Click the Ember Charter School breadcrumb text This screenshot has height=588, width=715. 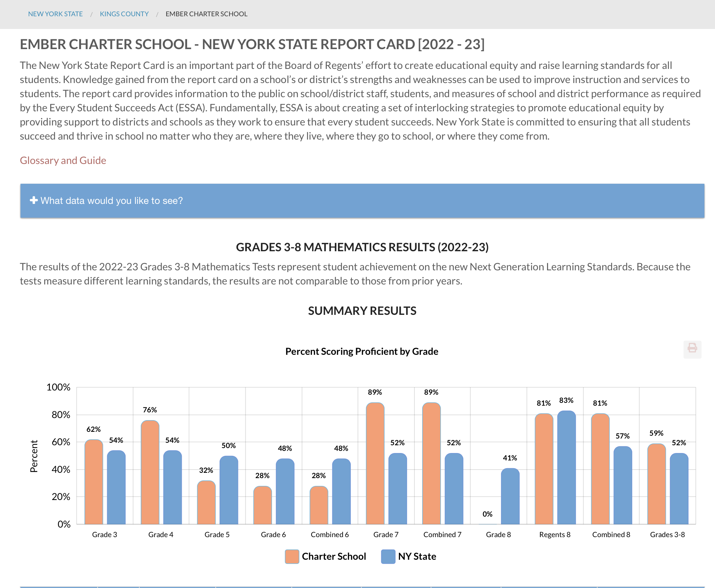pyautogui.click(x=207, y=14)
